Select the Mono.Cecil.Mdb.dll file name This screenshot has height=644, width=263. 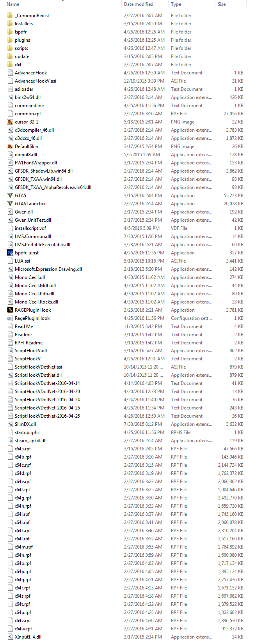(x=36, y=286)
